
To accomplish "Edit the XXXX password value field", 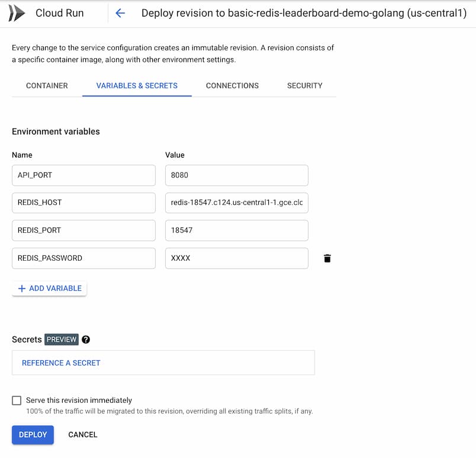I will [237, 258].
